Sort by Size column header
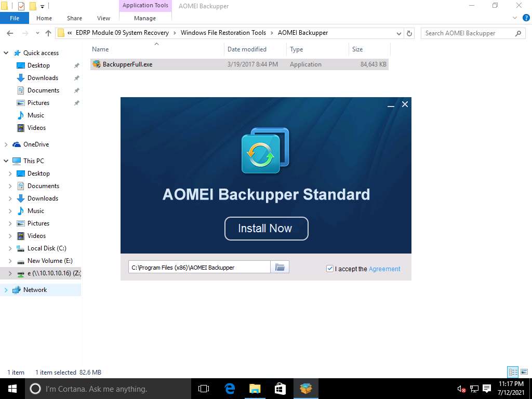 [x=369, y=49]
